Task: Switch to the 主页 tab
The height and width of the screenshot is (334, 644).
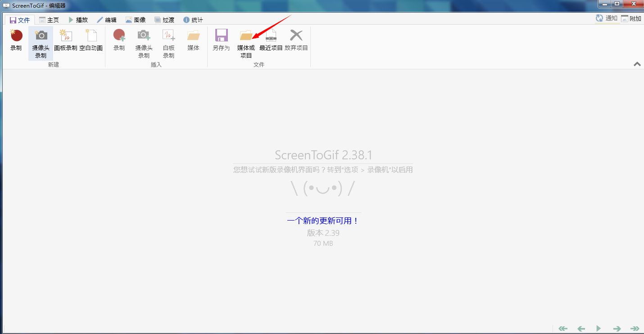Action: click(x=49, y=20)
